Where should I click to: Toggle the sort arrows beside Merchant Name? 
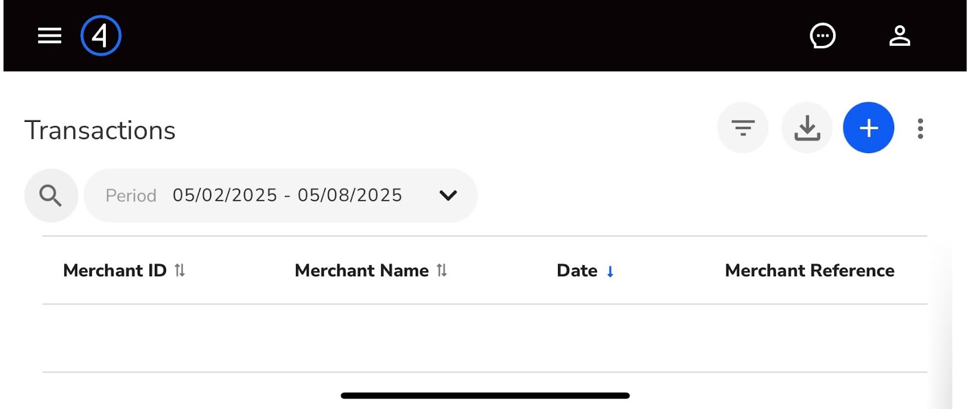point(442,270)
